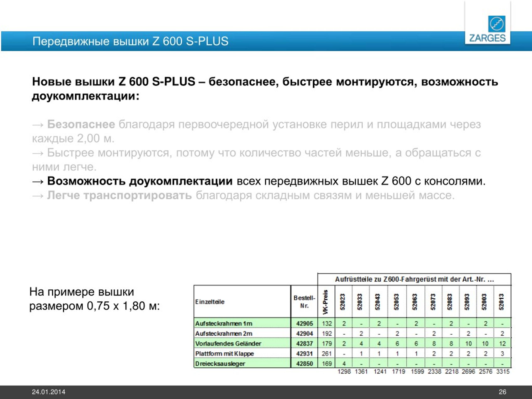
Task: Click the 'Plattform mit Klappe' row label
Action: (x=225, y=353)
